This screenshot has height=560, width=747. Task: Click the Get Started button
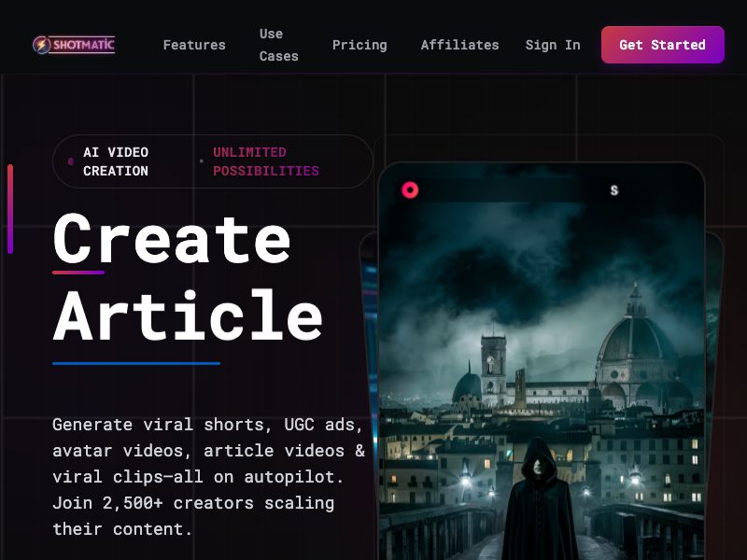663,45
